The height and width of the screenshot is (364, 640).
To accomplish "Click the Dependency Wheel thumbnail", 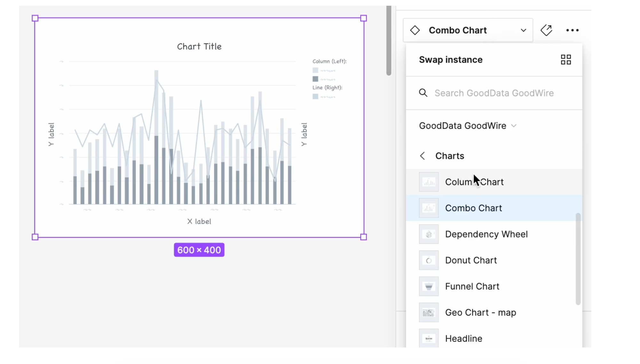I will 429,234.
